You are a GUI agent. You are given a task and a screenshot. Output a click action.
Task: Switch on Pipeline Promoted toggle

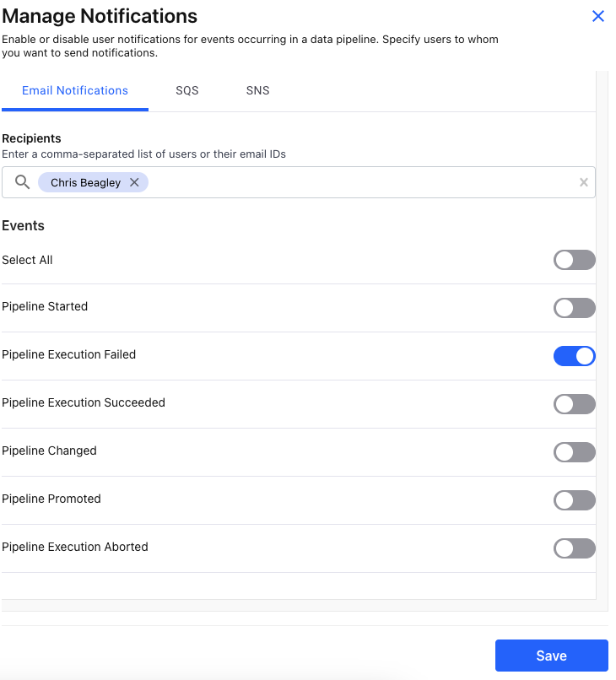574,500
